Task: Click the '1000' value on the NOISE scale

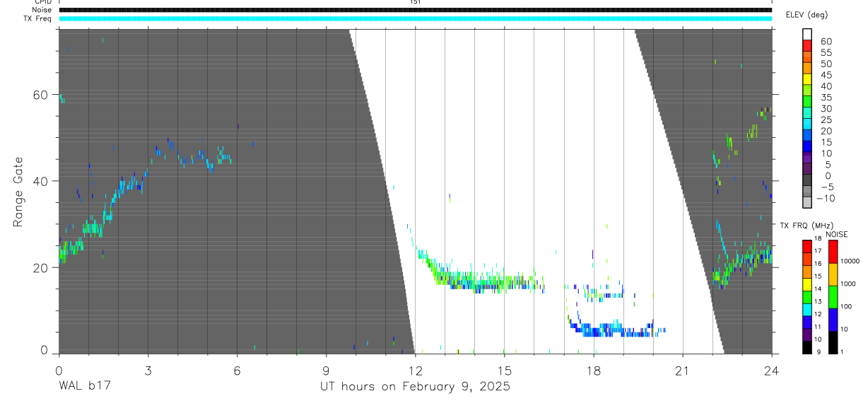Action: pyautogui.click(x=848, y=284)
